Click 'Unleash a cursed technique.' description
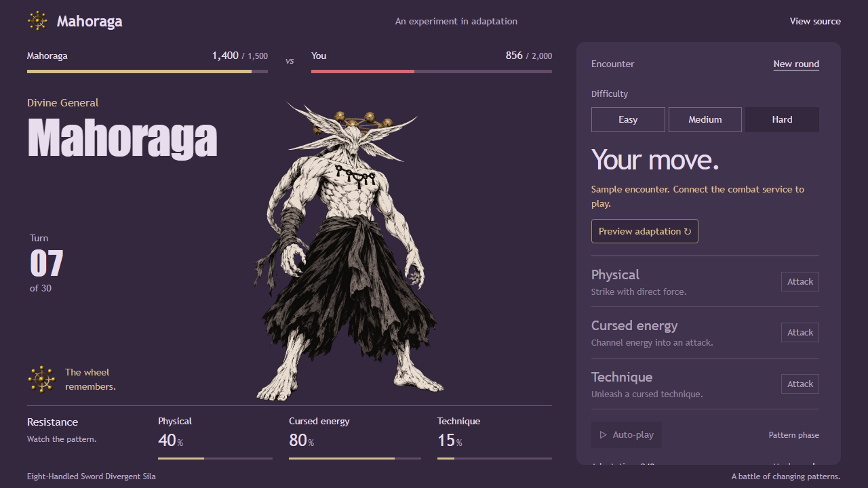 tap(647, 394)
